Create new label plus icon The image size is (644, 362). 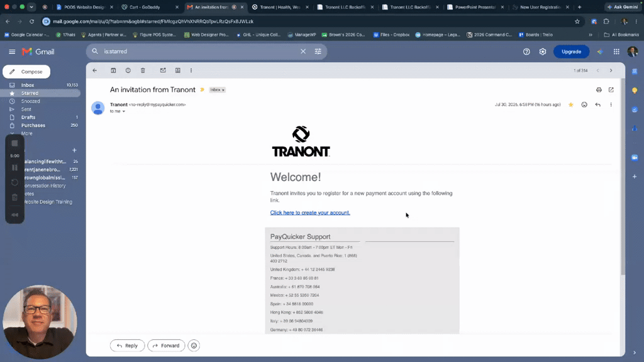point(74,150)
